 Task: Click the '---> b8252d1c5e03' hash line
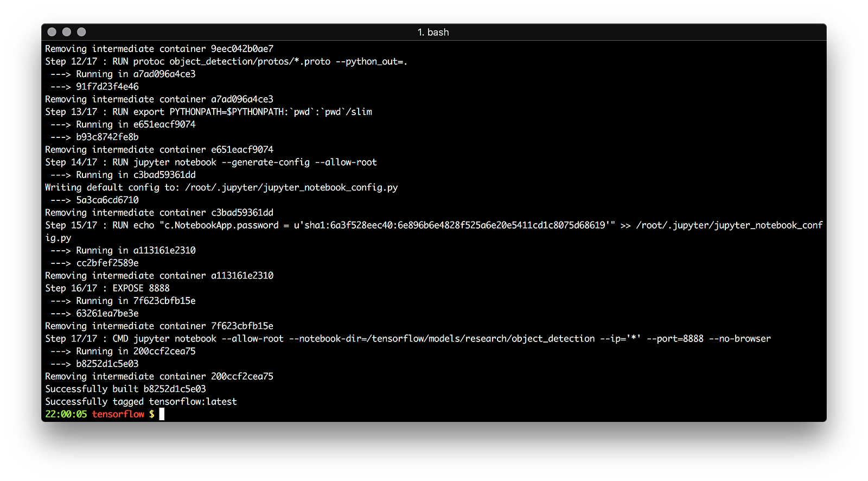coord(94,364)
